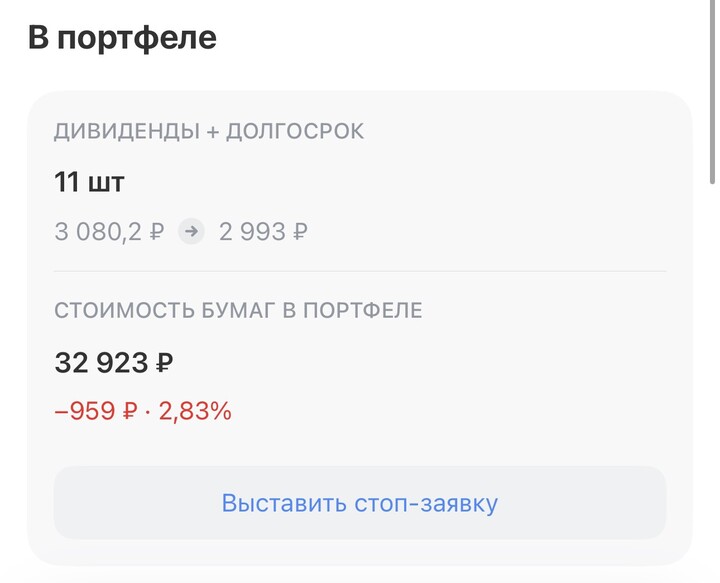The width and height of the screenshot is (720, 583).
Task: Click the plus sign between ДИВИДЕНДЫ and ДОЛГОСРОК
Action: [x=212, y=131]
